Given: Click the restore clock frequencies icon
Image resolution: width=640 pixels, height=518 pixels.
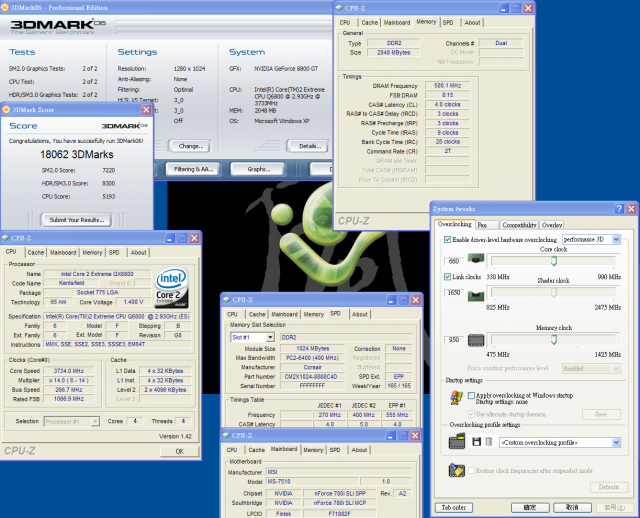Looking at the screenshot, I should click(457, 470).
